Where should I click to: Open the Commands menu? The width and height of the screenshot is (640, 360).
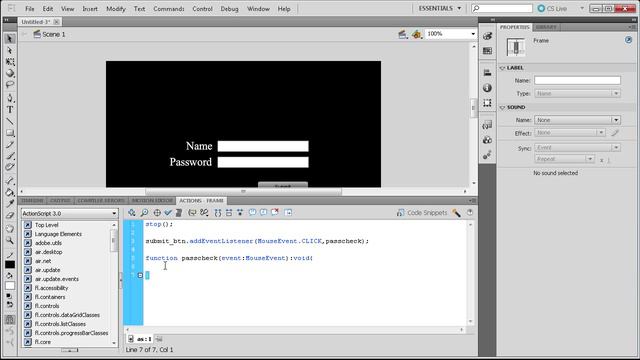169,9
